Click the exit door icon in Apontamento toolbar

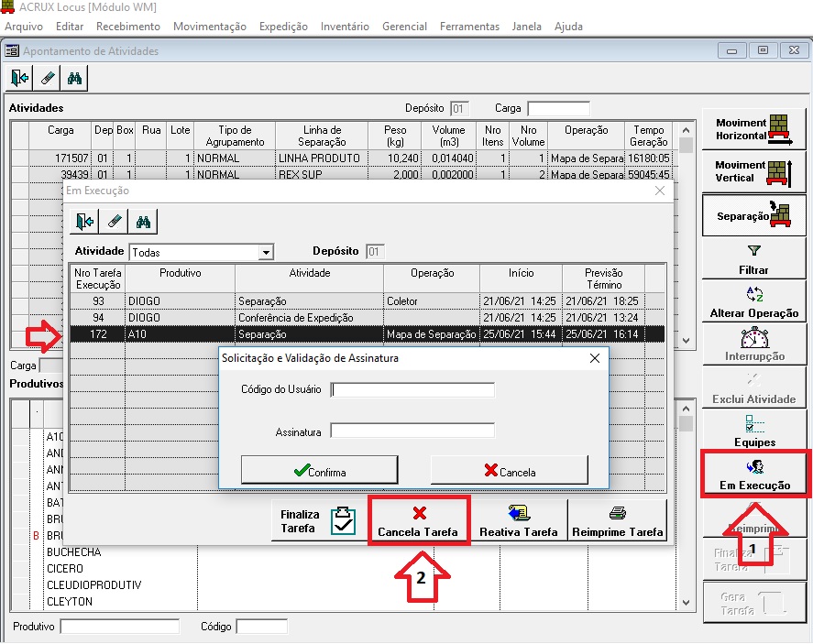tap(20, 79)
